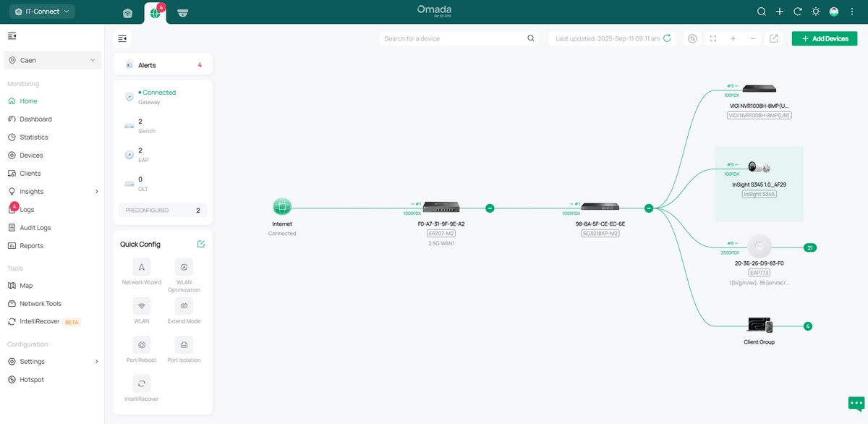Click the topology orientation toggle icon
This screenshot has width=868, height=424.
pyautogui.click(x=692, y=38)
